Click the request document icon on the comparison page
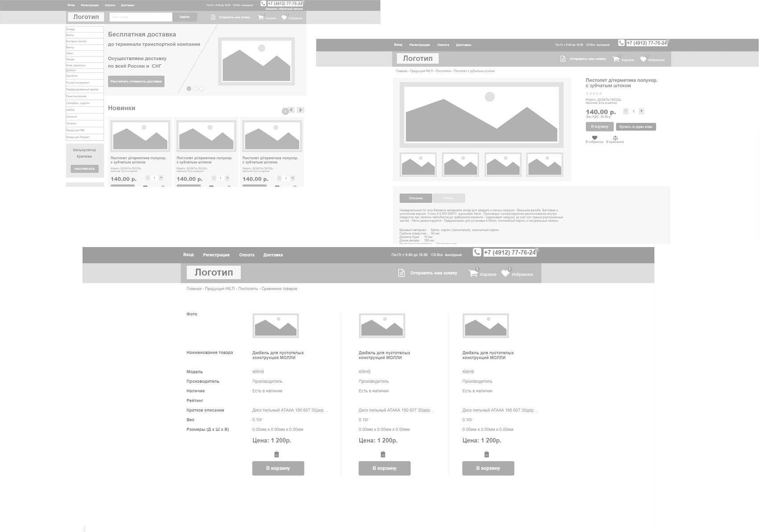This screenshot has height=532, width=759. [401, 273]
